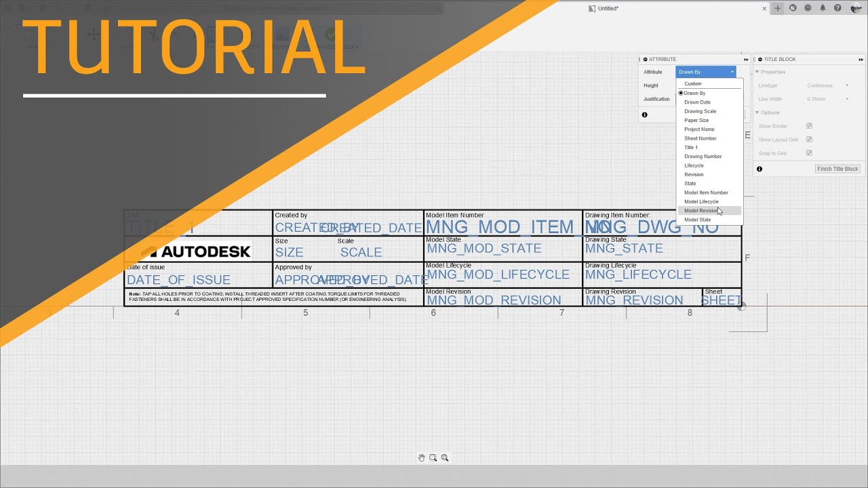
Task: Click the Model Item Number label
Action: (x=455, y=216)
